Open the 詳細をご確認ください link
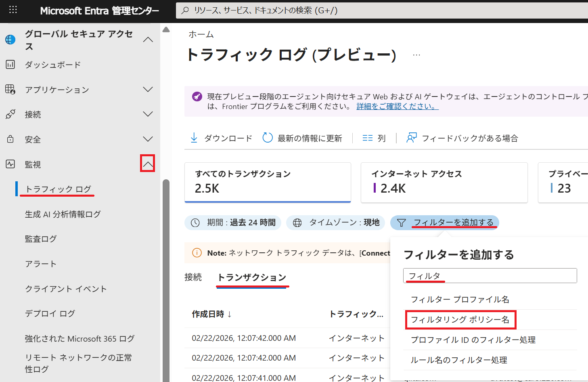The image size is (588, 382). tap(398, 106)
